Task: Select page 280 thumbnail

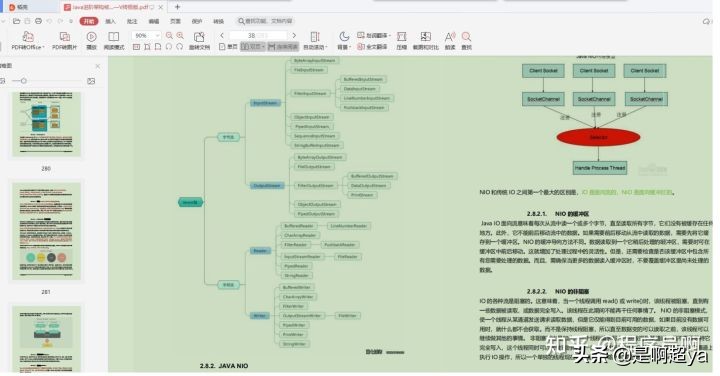Action: [x=46, y=124]
